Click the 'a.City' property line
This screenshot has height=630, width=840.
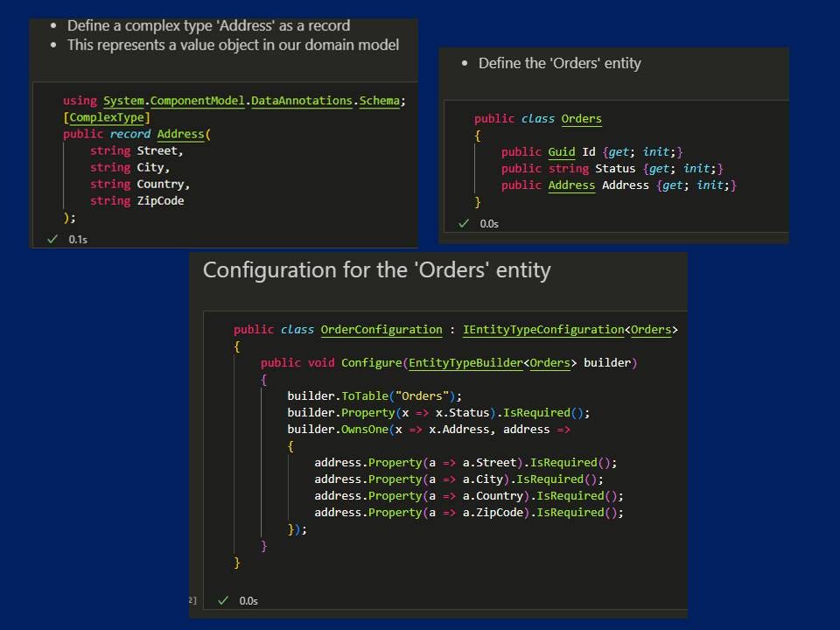(458, 479)
